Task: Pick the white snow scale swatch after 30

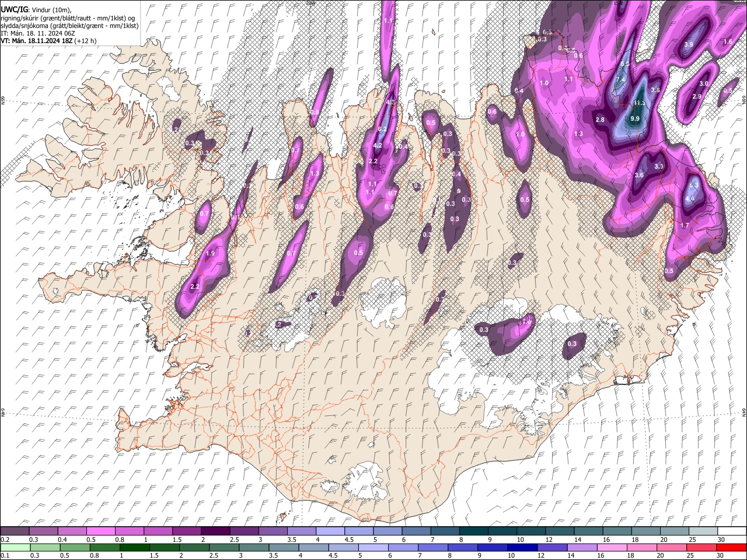Action: (x=732, y=531)
